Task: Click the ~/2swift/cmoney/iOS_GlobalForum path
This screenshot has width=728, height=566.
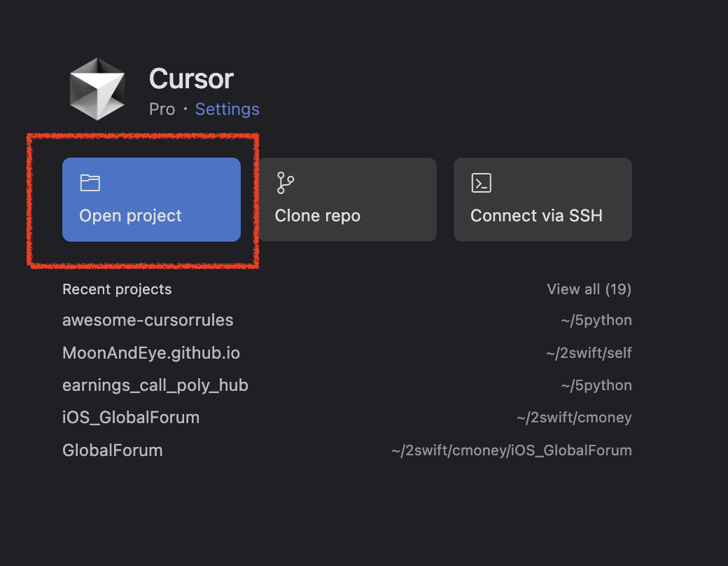Action: click(x=511, y=450)
